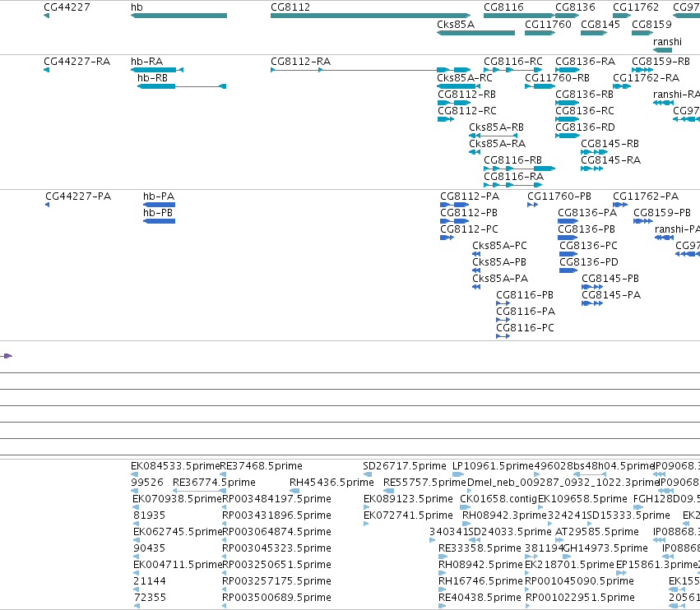
Task: Select the CG8116-PB protein label
Action: (525, 295)
